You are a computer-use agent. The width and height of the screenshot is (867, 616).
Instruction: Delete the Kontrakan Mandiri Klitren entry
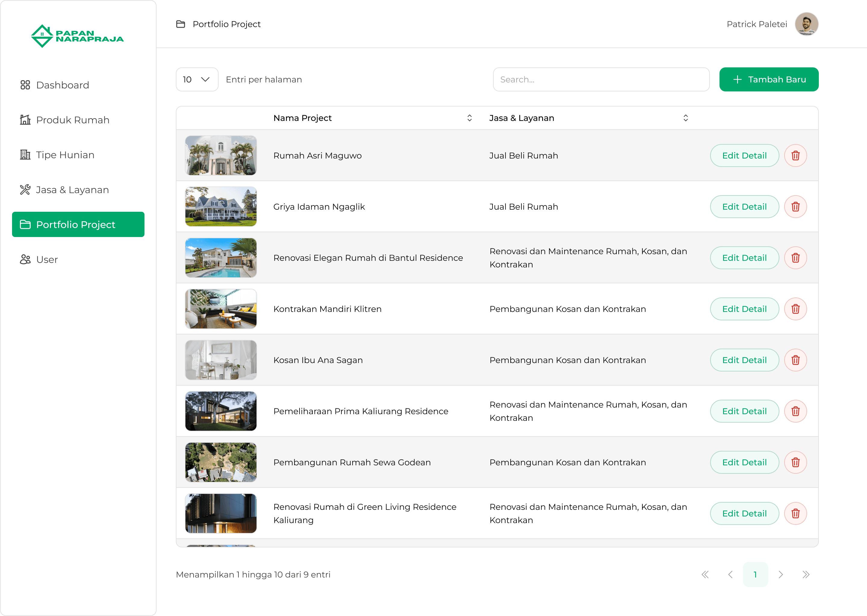pos(795,309)
